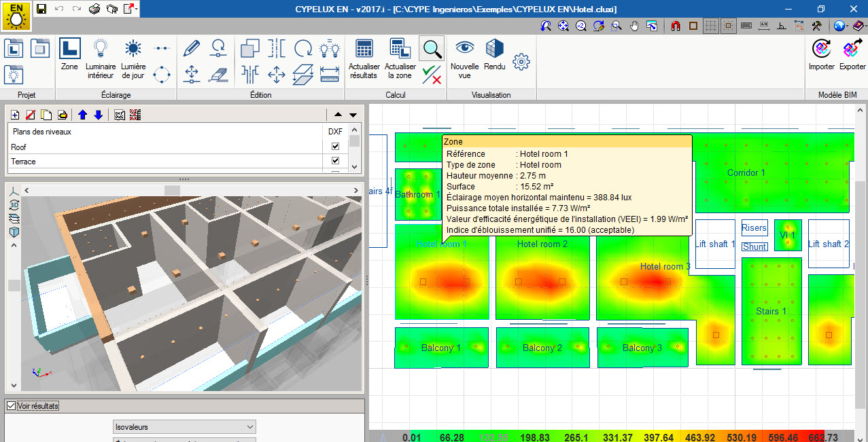Click the copy tool in Édition
This screenshot has height=442, width=868.
coord(250,48)
